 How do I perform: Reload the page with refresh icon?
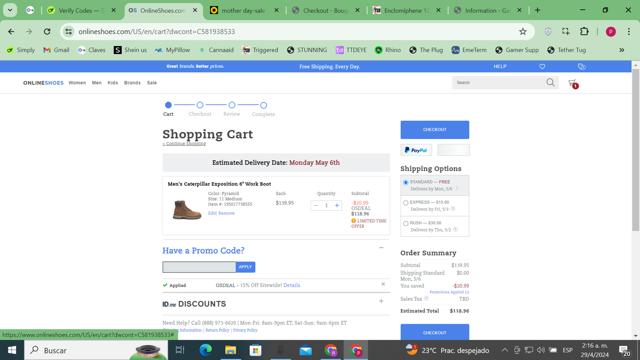(x=47, y=31)
